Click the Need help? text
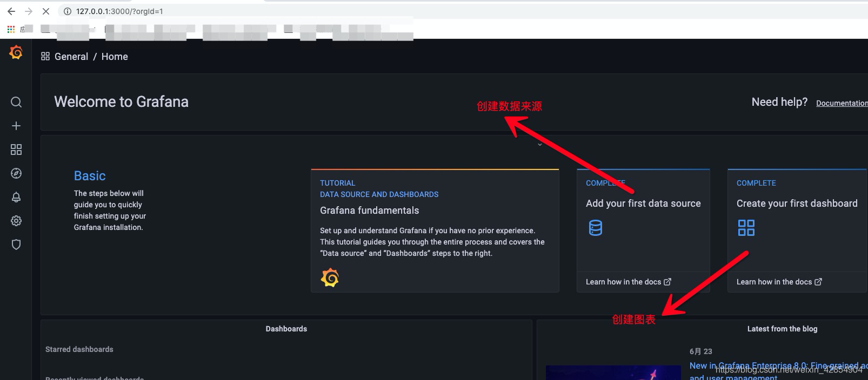 [779, 102]
